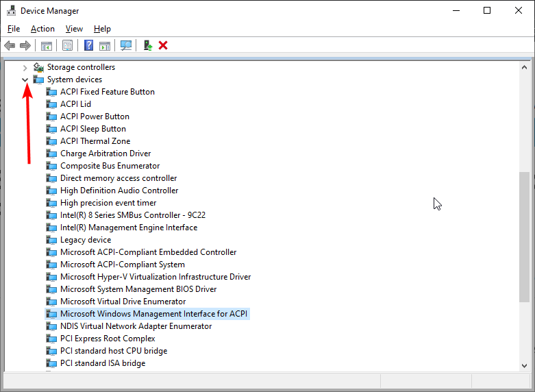Expand the Storage controllers node
The image size is (535, 392).
coord(25,67)
